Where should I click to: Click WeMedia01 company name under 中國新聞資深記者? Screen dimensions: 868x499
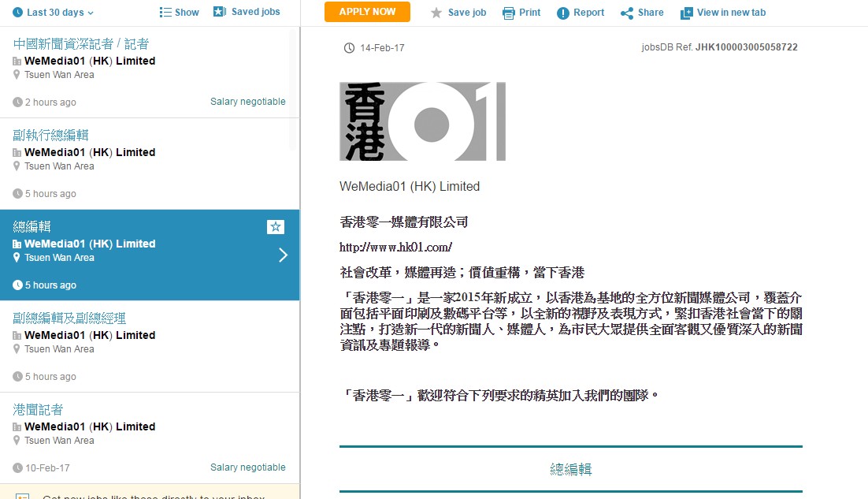(90, 61)
